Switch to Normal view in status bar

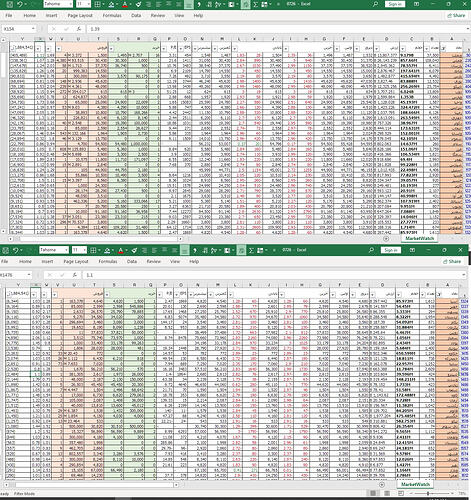(x=373, y=493)
